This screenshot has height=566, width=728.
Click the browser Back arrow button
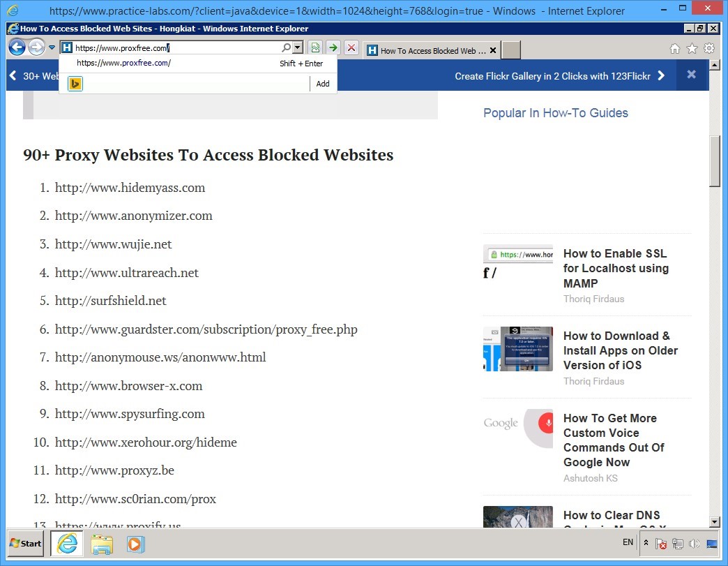[17, 47]
